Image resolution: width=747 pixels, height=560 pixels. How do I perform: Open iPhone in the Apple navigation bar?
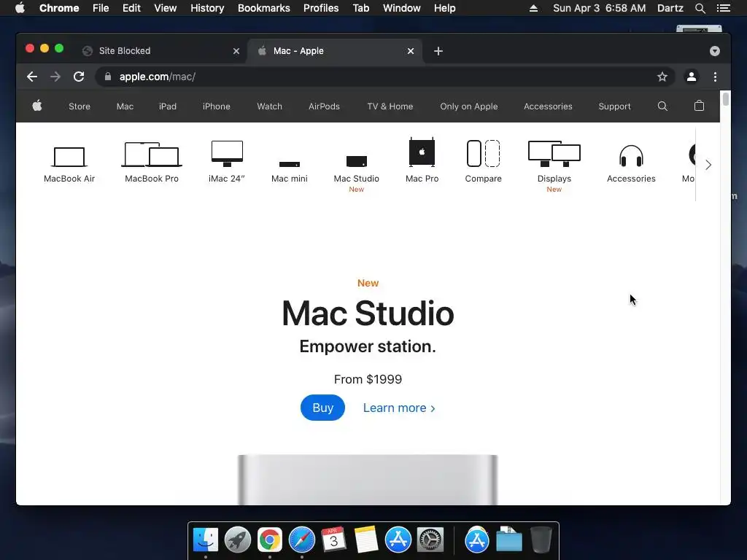pyautogui.click(x=216, y=106)
